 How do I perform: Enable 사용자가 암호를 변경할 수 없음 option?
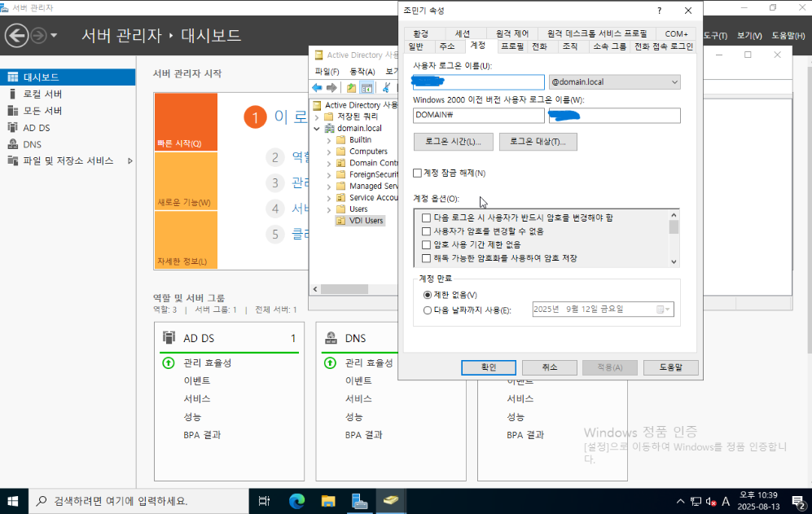[426, 231]
